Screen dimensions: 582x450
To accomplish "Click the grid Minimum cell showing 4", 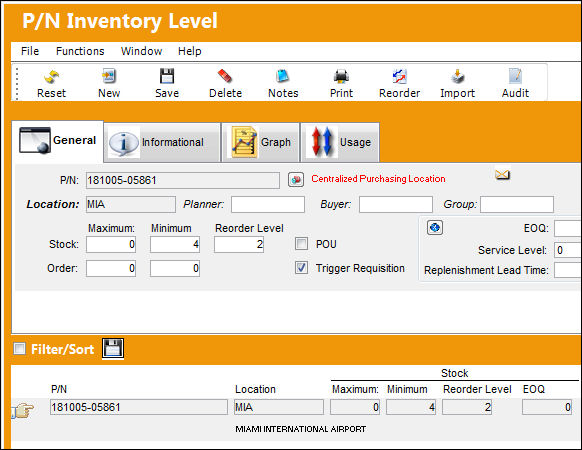I will [411, 407].
